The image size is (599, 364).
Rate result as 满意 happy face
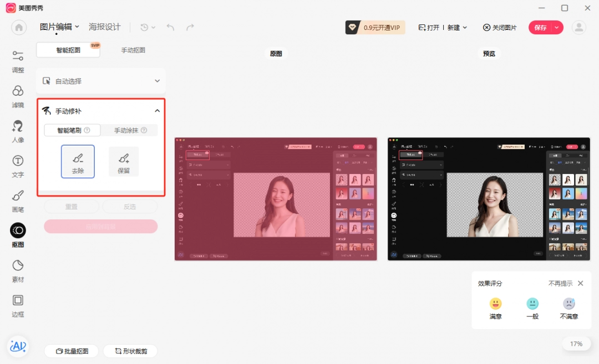point(495,308)
